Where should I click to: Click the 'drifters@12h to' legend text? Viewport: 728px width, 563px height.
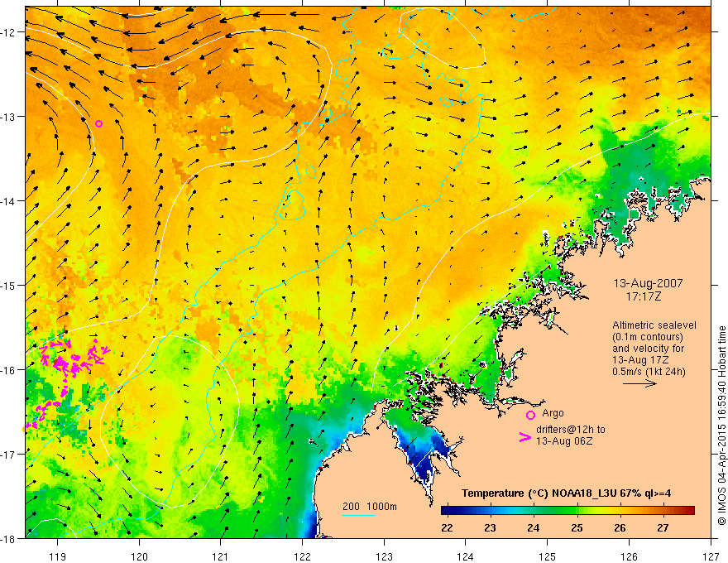click(x=571, y=430)
